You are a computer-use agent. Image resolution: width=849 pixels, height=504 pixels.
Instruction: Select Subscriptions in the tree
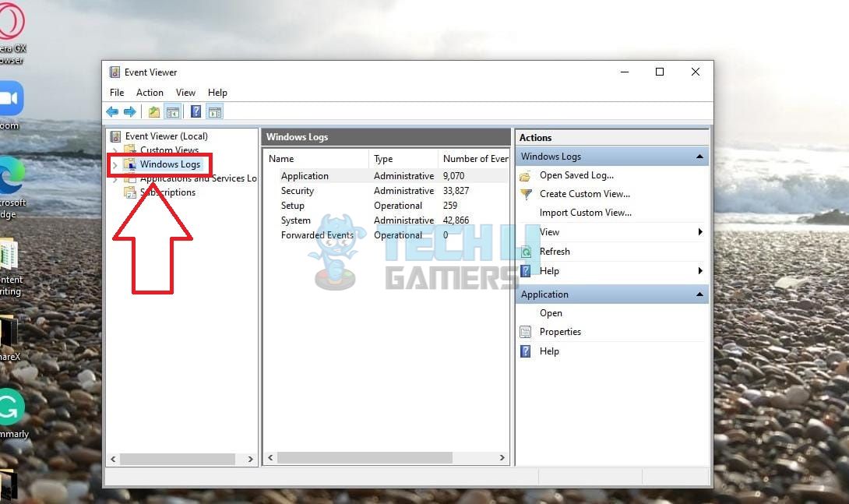(167, 192)
